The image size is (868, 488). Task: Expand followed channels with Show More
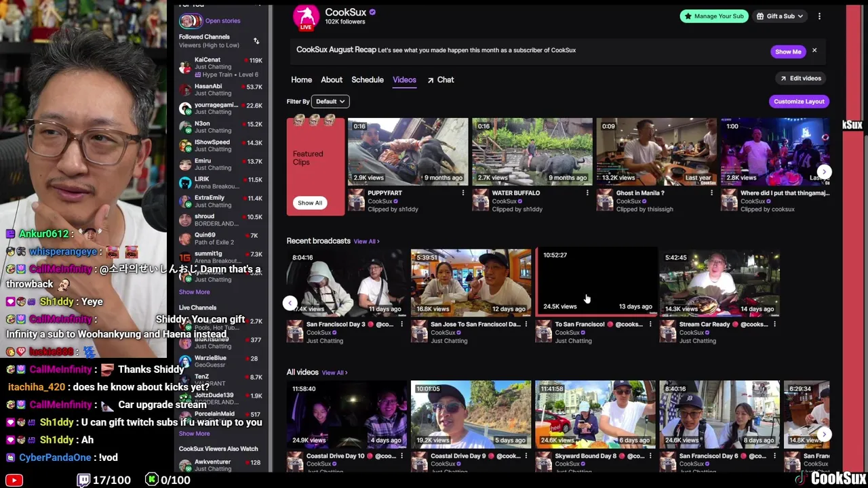click(194, 292)
